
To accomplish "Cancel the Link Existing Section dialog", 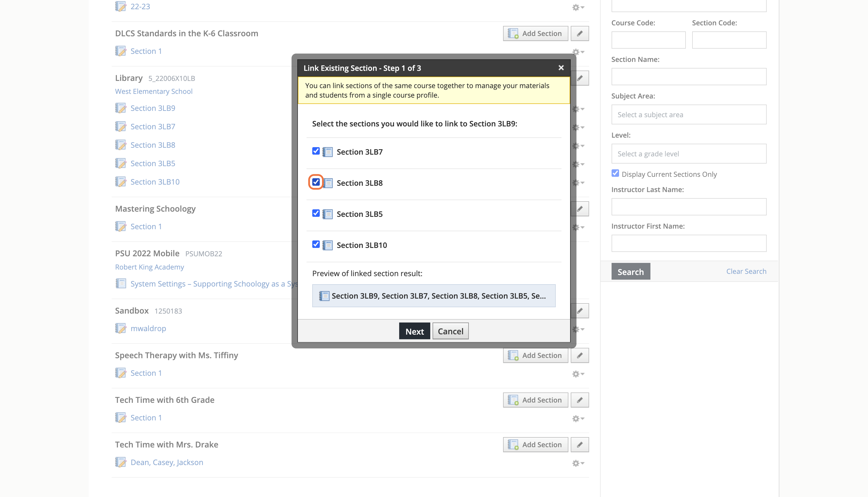I will [x=450, y=331].
